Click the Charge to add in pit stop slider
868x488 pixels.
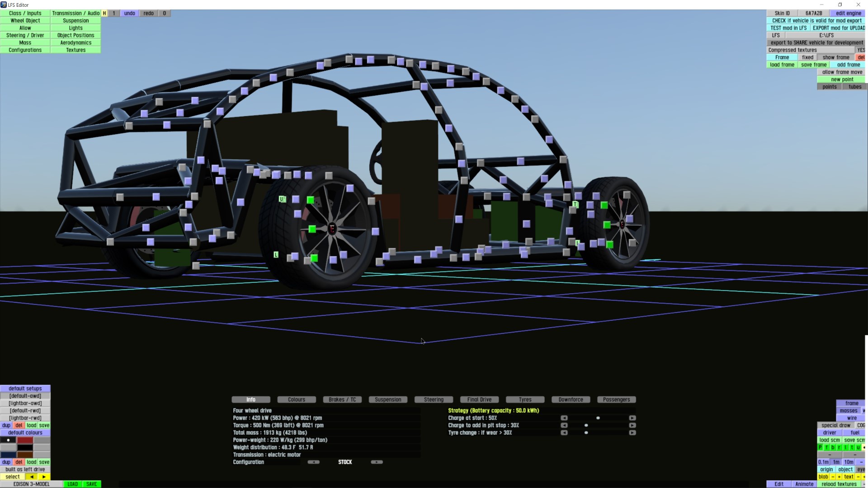[586, 425]
